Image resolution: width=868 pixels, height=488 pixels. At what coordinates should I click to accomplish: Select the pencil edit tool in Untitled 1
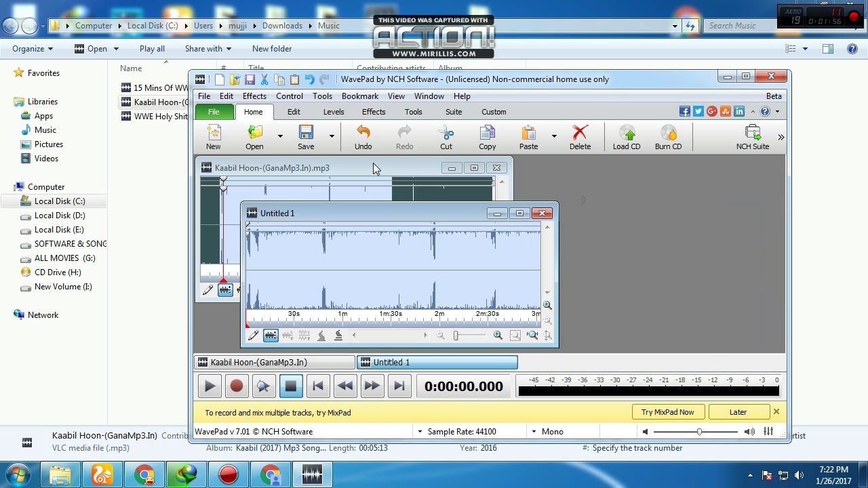click(x=253, y=335)
